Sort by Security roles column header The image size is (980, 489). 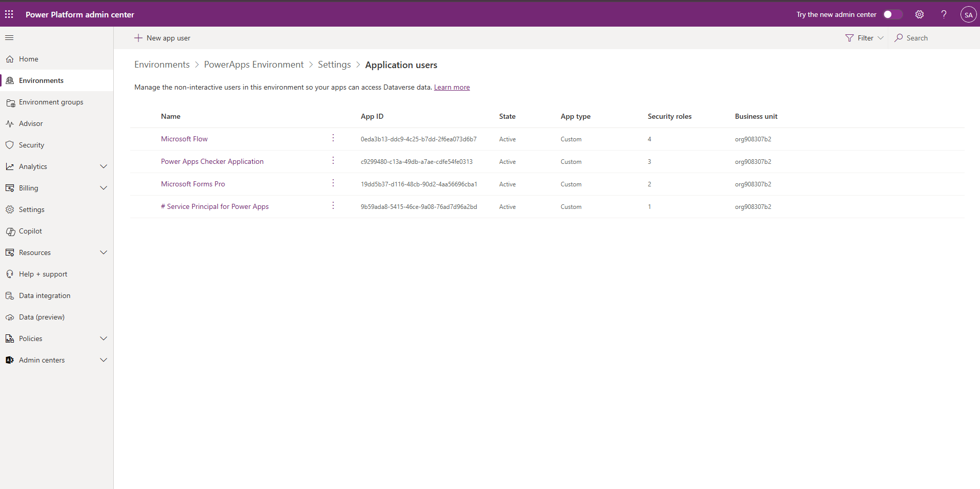click(x=669, y=116)
